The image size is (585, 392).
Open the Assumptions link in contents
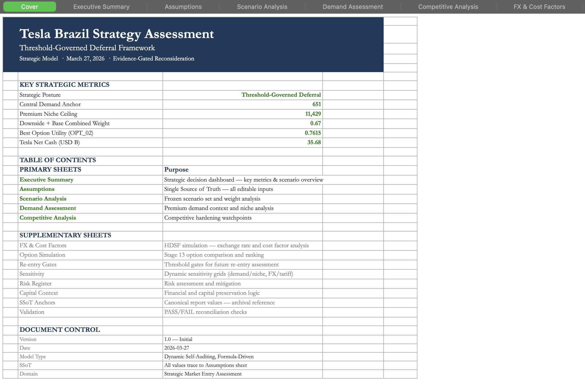pos(37,189)
